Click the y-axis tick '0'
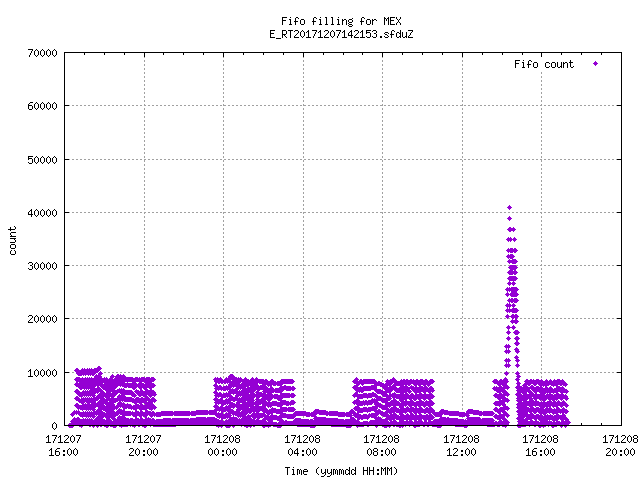This screenshot has height=480, width=640. click(54, 426)
